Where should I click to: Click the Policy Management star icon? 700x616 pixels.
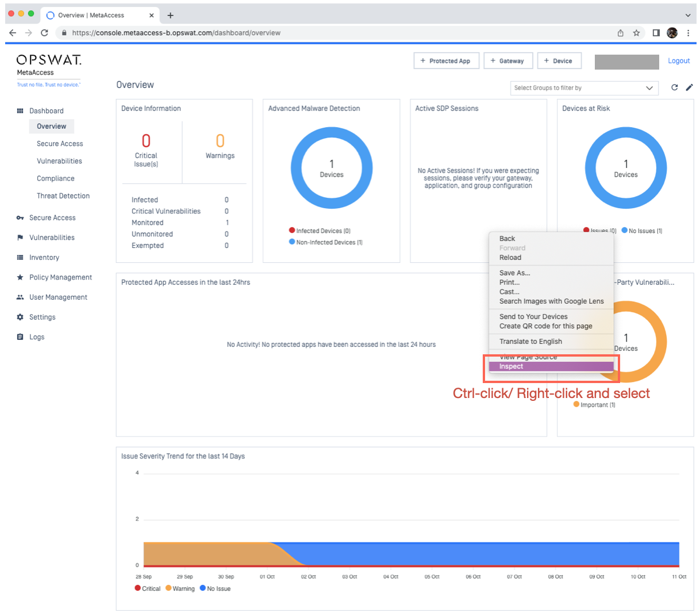coord(20,277)
